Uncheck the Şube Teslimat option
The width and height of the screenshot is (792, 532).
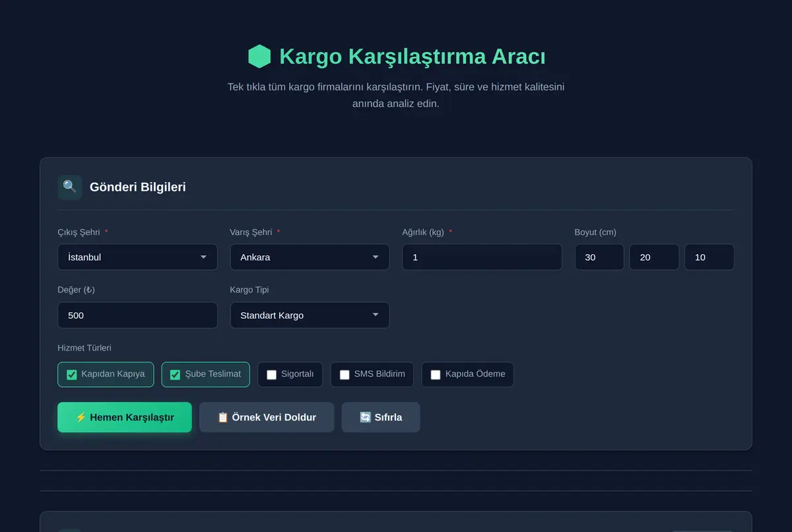[x=175, y=375]
